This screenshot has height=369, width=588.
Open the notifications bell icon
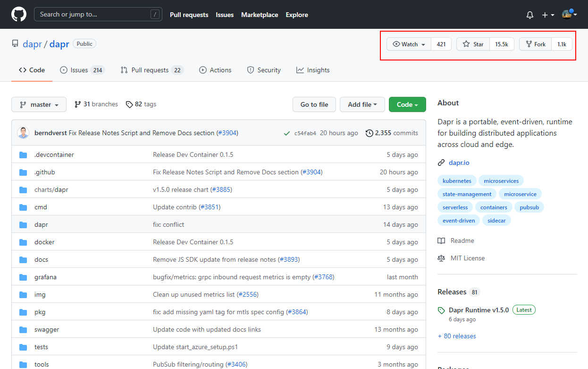[530, 15]
